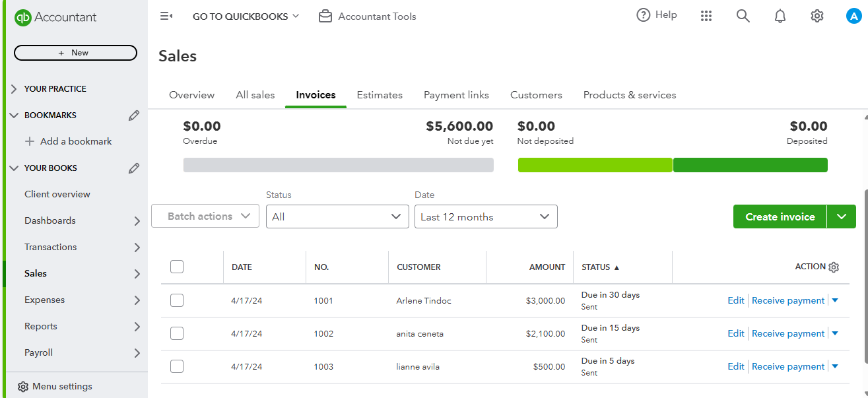Open the Status filter dropdown
Screen dimensions: 868x398
pyautogui.click(x=337, y=216)
